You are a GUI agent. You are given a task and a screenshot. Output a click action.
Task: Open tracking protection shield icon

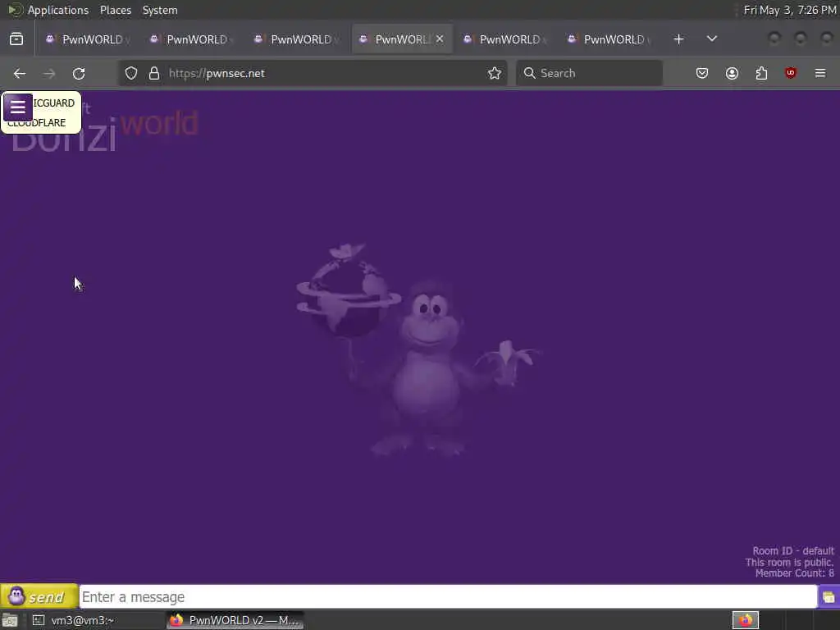(131, 73)
